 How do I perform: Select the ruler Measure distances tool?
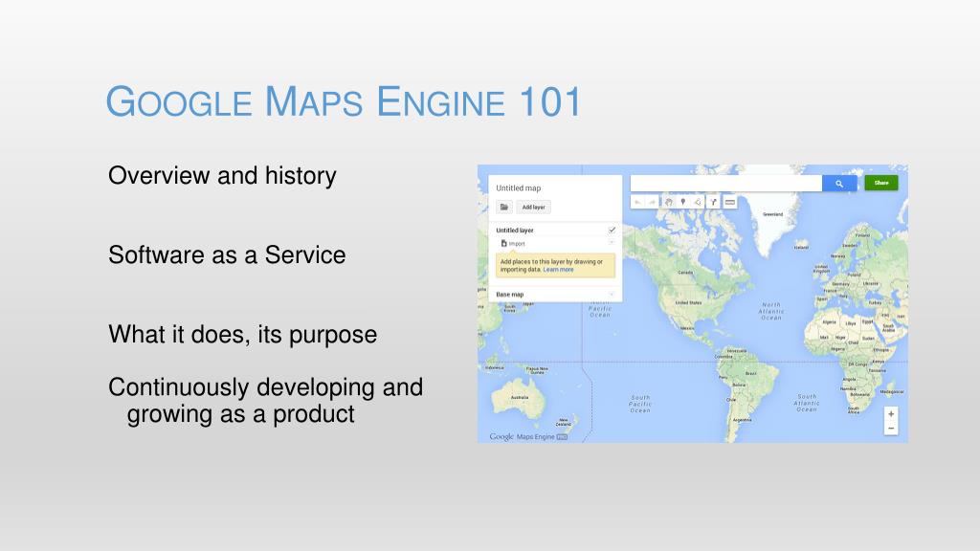point(729,202)
